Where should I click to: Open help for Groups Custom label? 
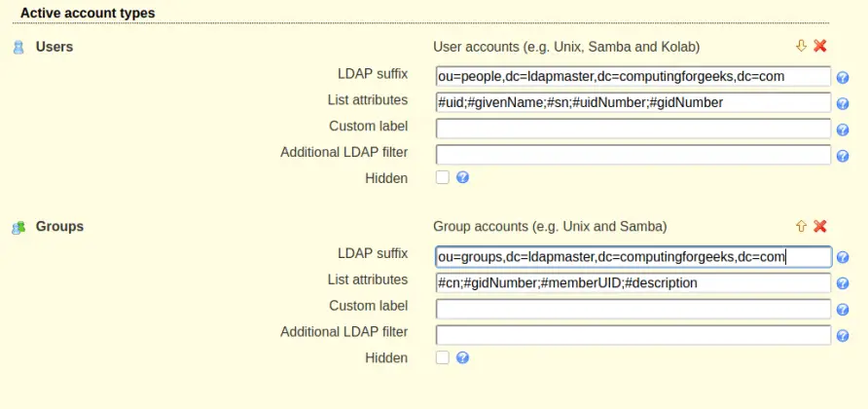pyautogui.click(x=843, y=310)
